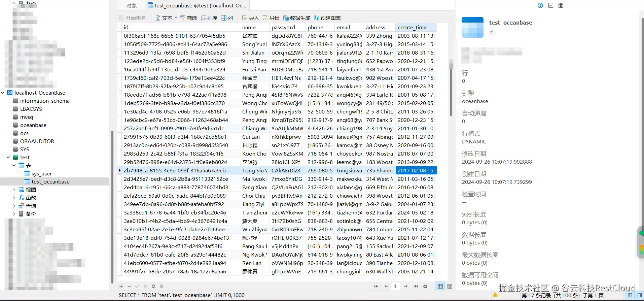The width and height of the screenshot is (644, 301).
Task: Click the Import (导入) toolbar button
Action: (x=250, y=18)
